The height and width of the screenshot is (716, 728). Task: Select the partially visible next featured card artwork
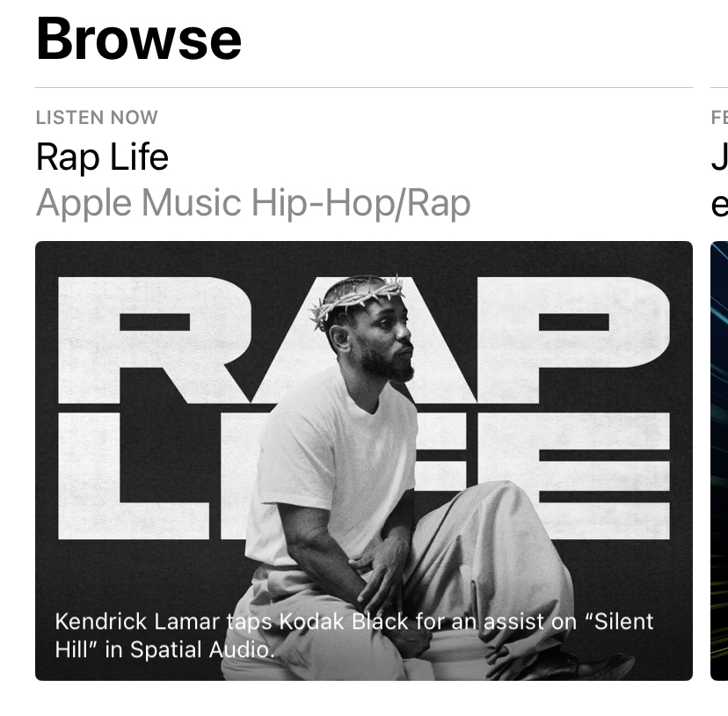point(719,460)
